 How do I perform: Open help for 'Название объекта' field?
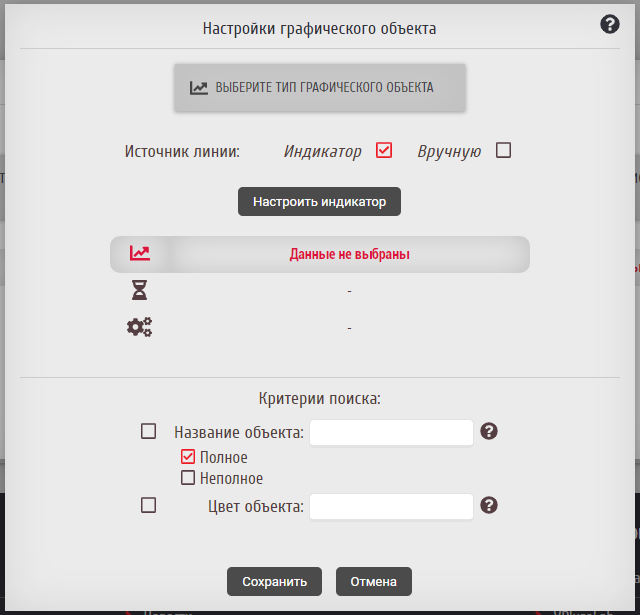489,432
